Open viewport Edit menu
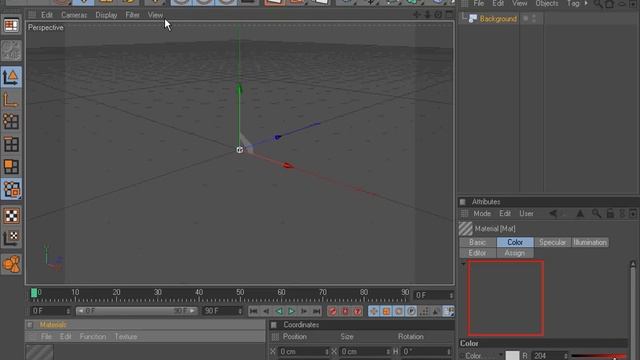Image resolution: width=640 pixels, height=360 pixels. tap(47, 15)
